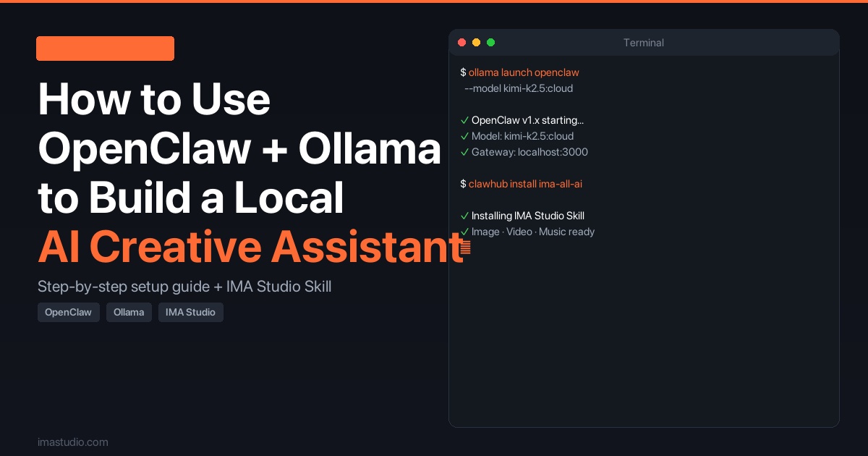This screenshot has height=456, width=868.
Task: Click the Terminal window title
Action: pyautogui.click(x=643, y=43)
